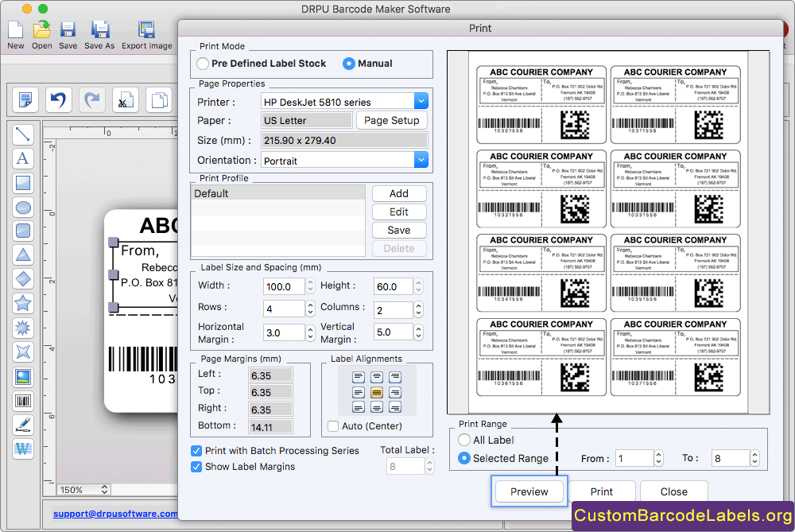Viewport: 795px width, 532px height.
Task: Select the Text tool
Action: (x=23, y=158)
